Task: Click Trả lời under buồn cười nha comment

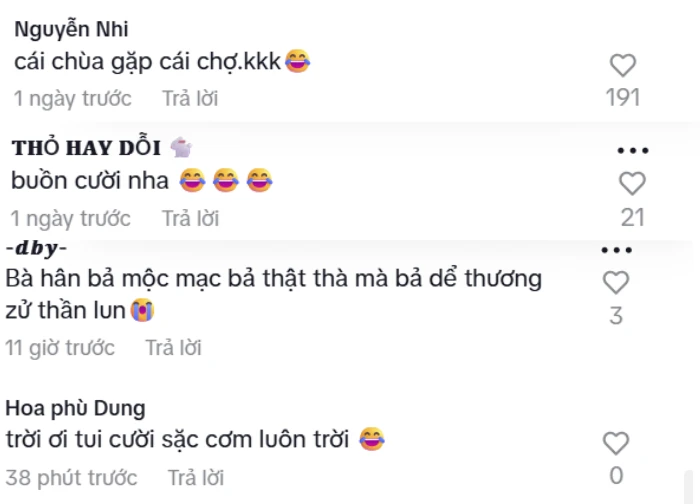Action: pos(190,219)
